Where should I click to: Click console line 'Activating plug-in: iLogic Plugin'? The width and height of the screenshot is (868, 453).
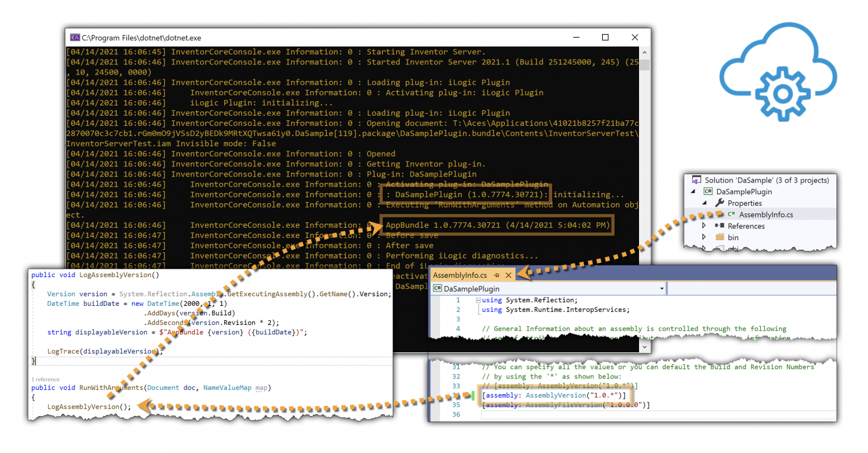click(x=464, y=92)
